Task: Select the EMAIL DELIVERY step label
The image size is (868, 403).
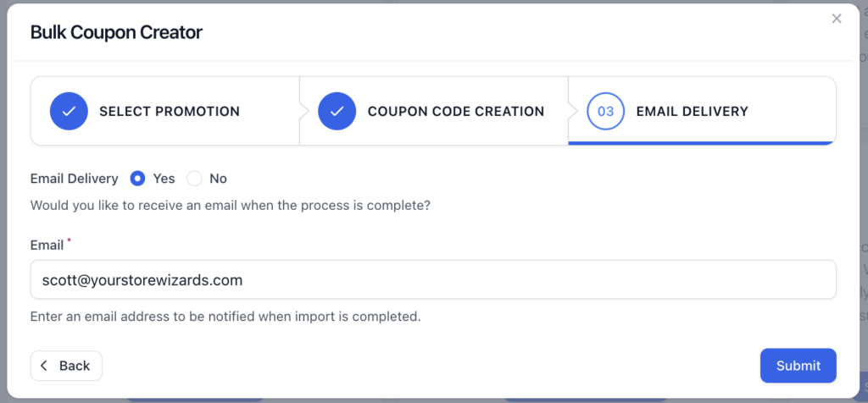Action: [692, 111]
